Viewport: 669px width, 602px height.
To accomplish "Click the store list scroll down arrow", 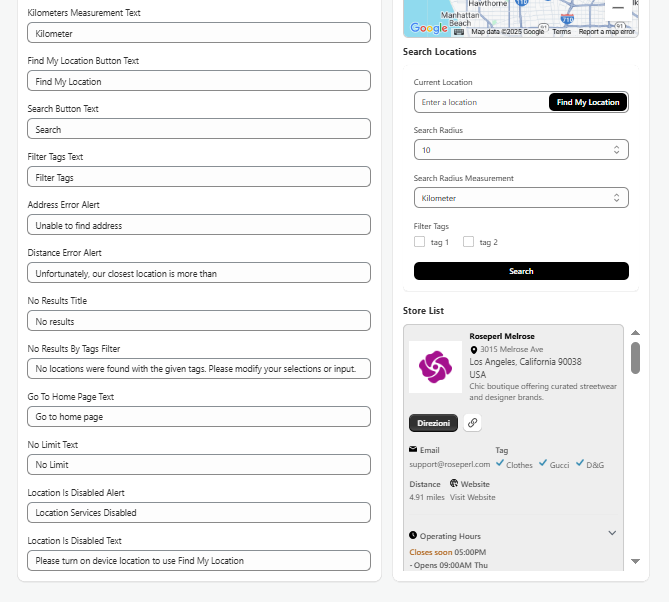I will tap(635, 561).
